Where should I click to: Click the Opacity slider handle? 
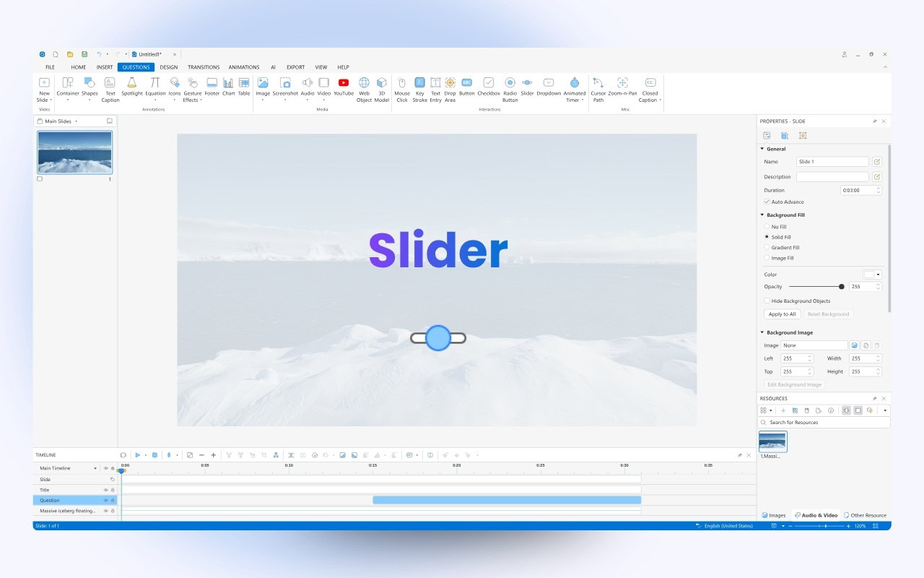[842, 287]
